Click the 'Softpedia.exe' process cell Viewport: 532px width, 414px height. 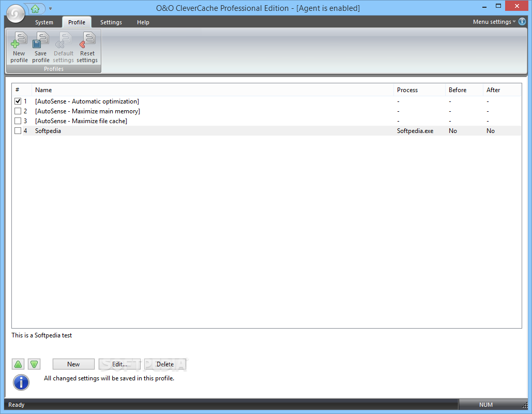pos(415,131)
